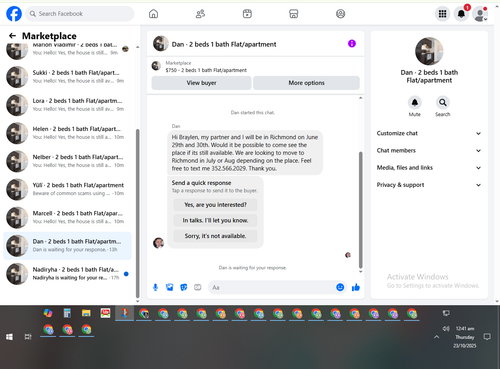Show hidden system tray icons

tap(436, 337)
